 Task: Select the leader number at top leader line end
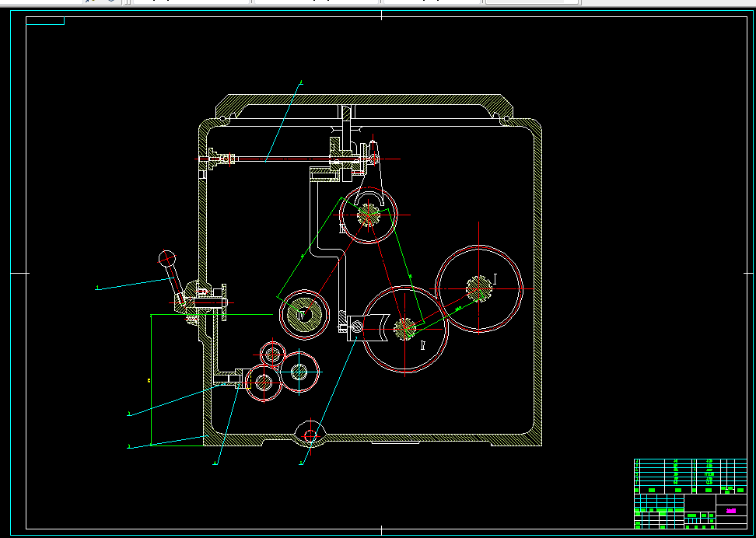click(301, 83)
